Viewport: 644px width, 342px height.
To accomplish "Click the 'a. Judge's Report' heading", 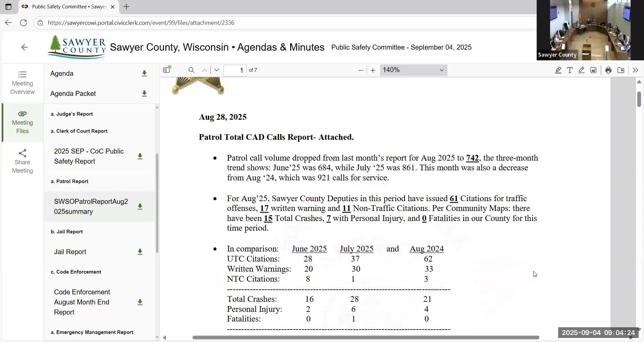I will [x=72, y=114].
